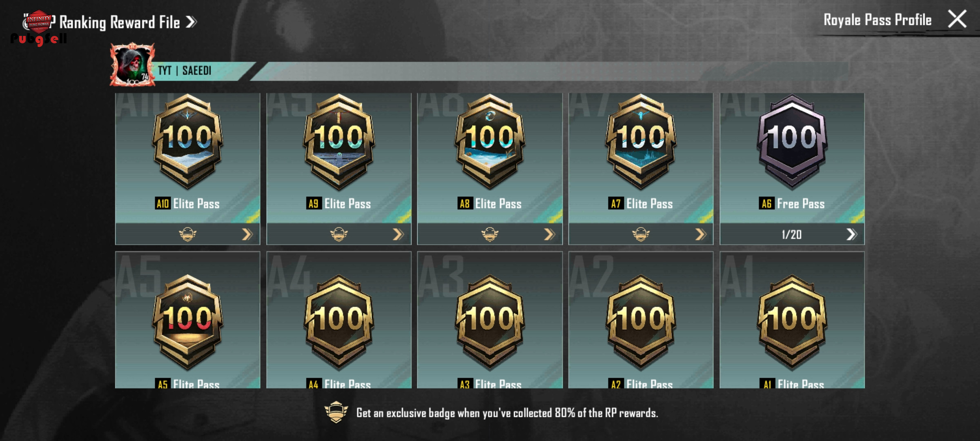
Task: Select the A4 Elite Pass card
Action: coord(339,320)
